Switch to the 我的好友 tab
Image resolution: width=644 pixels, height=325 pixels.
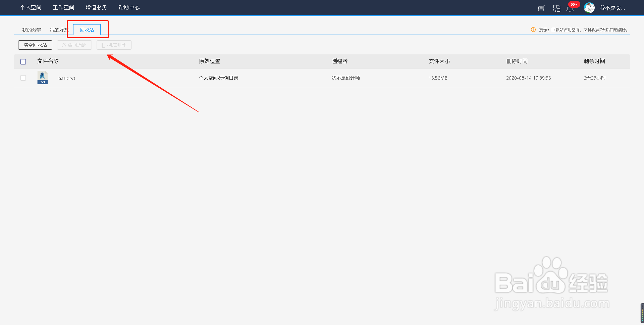click(59, 30)
